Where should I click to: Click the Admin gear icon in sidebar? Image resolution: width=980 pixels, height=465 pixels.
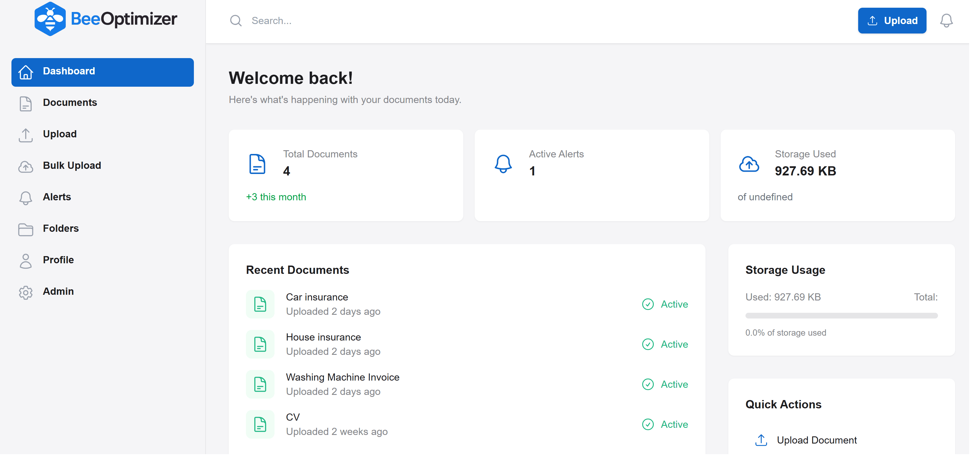(x=26, y=292)
